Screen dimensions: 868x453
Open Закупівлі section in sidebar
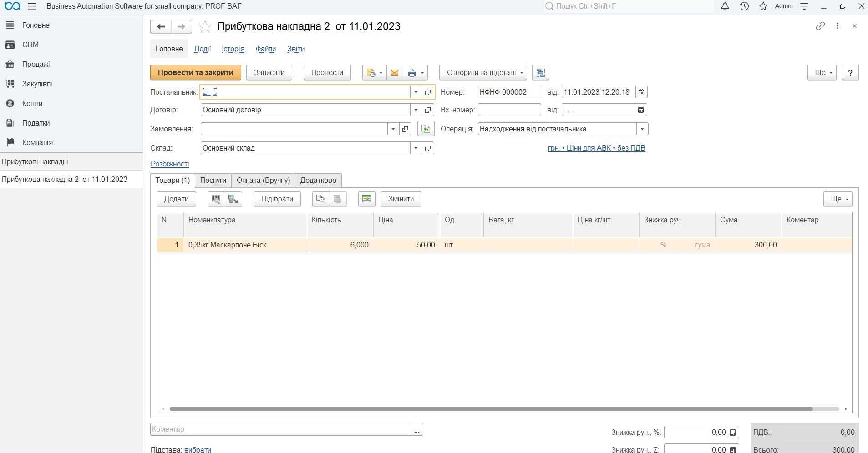tap(37, 84)
